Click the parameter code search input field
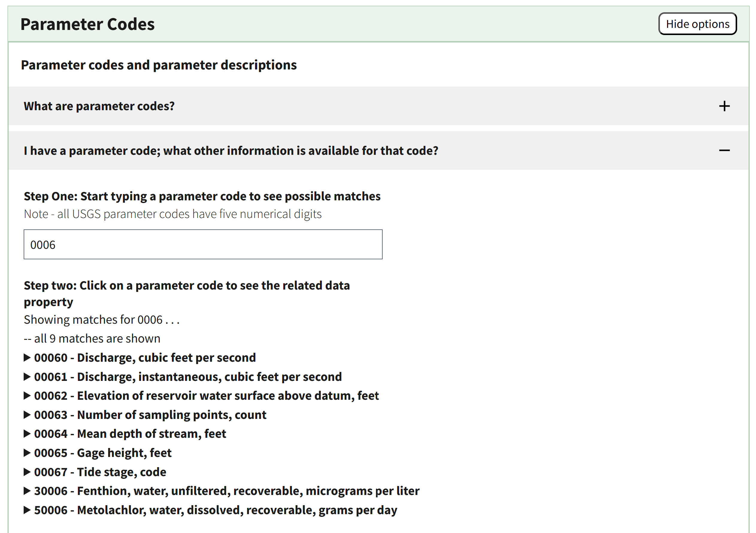This screenshot has width=756, height=533. pos(202,244)
